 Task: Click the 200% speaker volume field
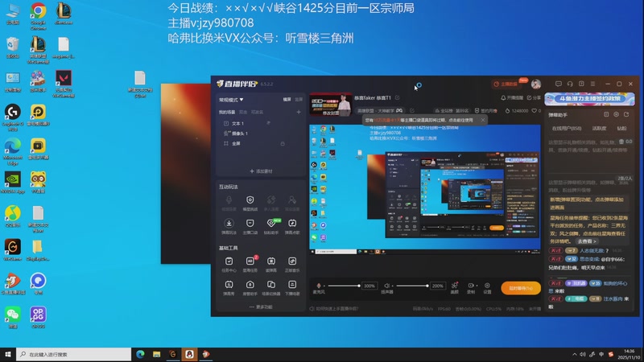coord(437,286)
